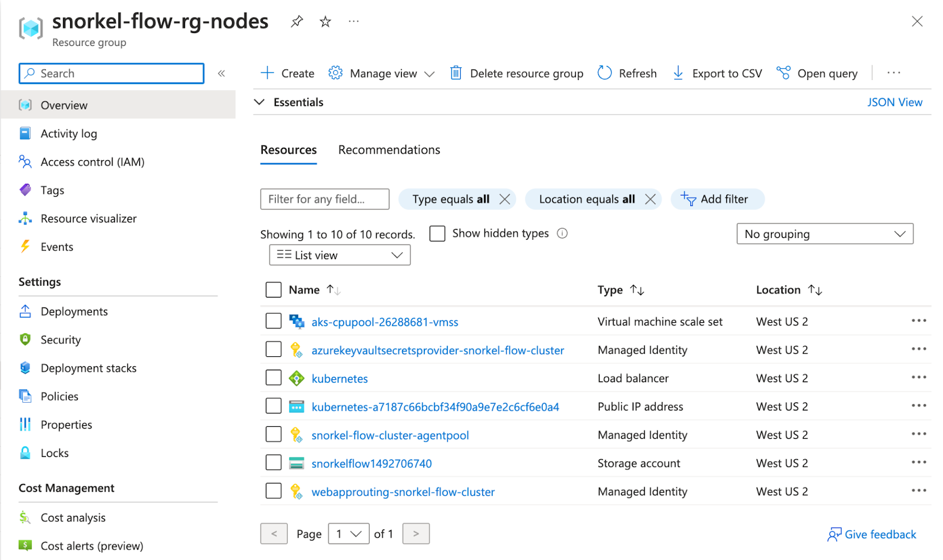
Task: Open JSON View link
Action: 895,102
